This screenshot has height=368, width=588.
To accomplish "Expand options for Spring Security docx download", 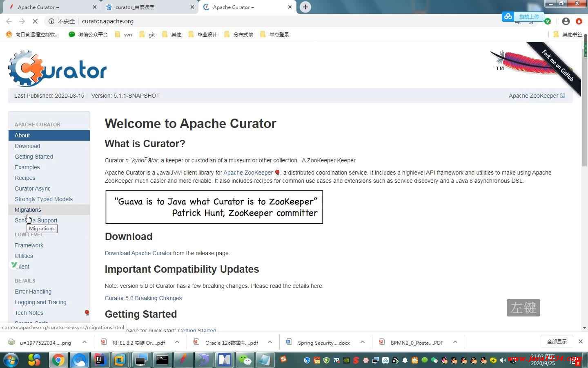I will (x=363, y=342).
